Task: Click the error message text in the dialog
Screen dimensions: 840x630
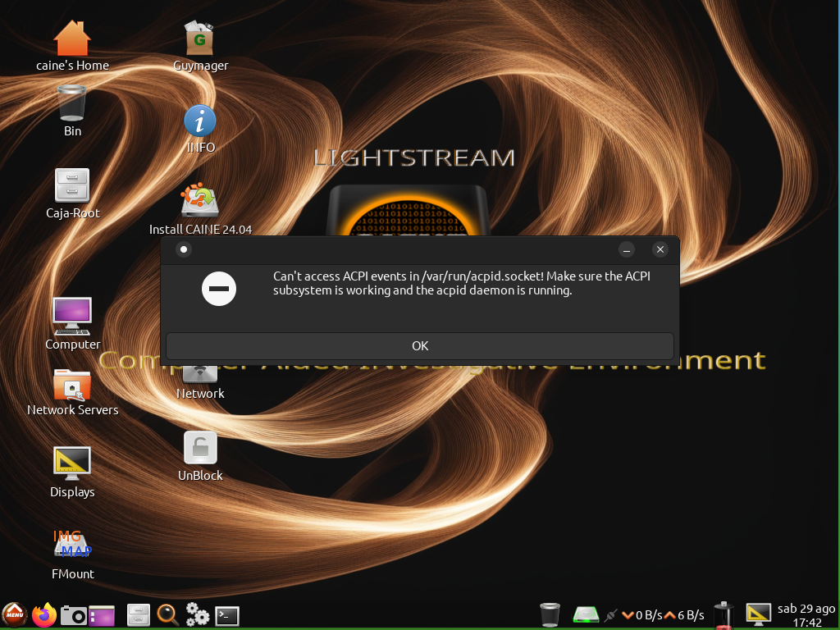Action: pyautogui.click(x=461, y=283)
